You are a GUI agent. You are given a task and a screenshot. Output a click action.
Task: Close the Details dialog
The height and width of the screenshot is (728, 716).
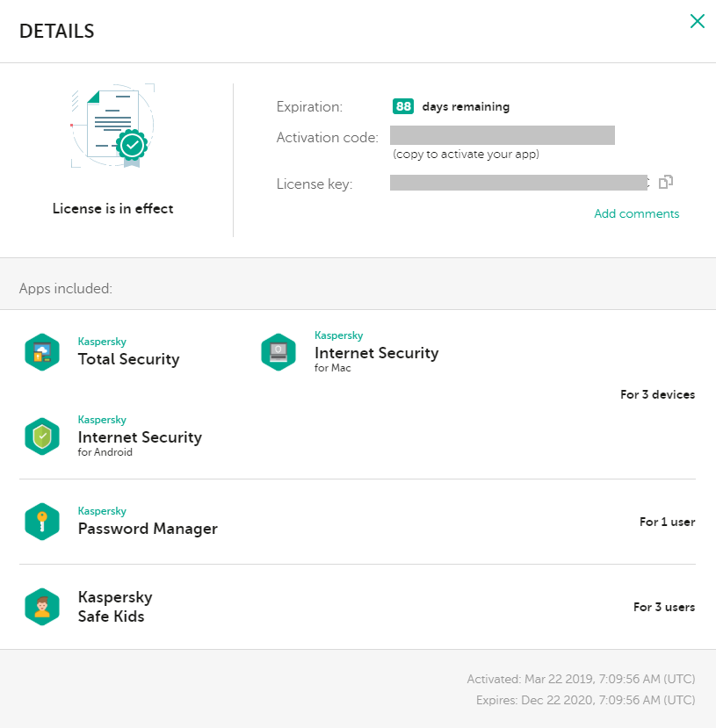698,22
